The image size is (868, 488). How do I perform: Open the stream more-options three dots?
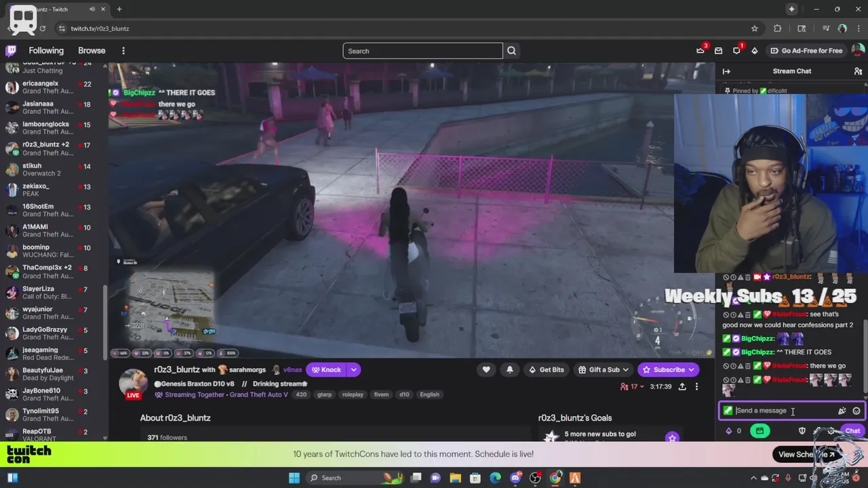pos(696,386)
